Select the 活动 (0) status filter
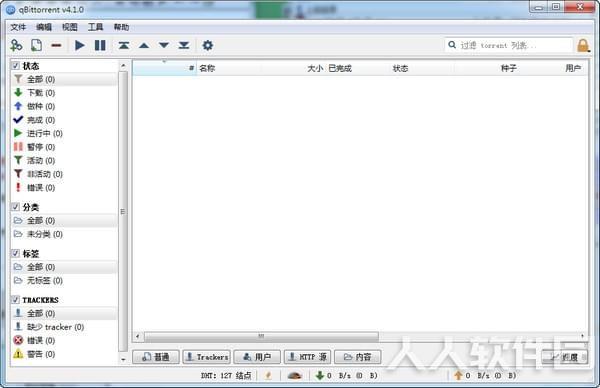600x388 pixels. 64,160
